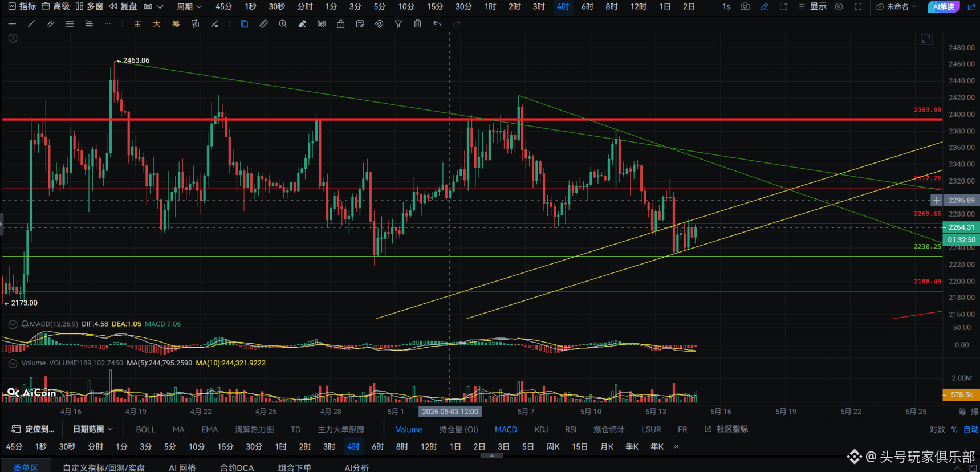Select the ruler measure tool
This screenshot has height=472, width=980.
tap(263, 24)
